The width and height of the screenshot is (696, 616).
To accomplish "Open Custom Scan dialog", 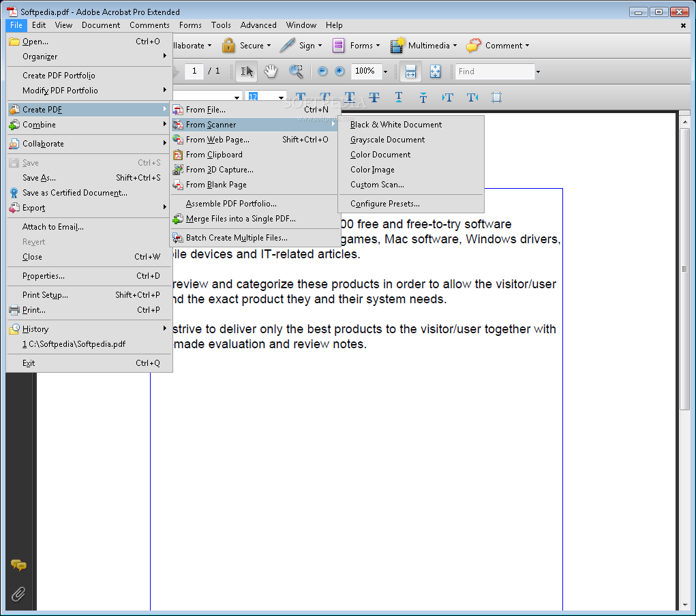I will pyautogui.click(x=411, y=185).
